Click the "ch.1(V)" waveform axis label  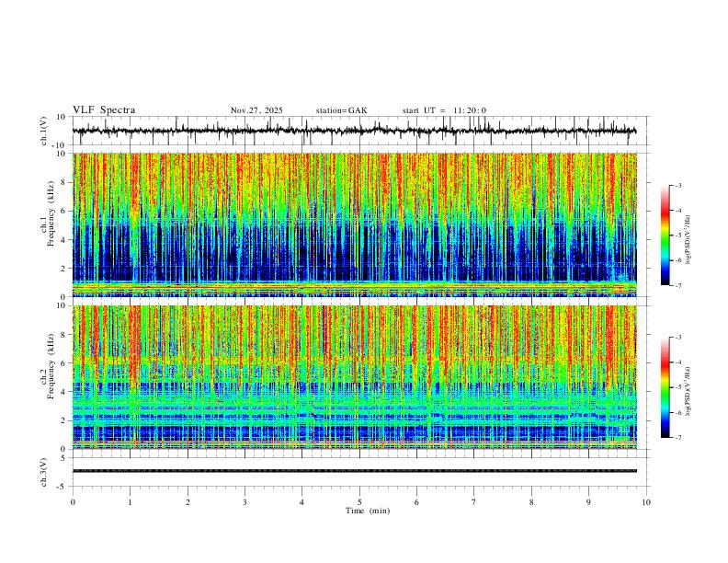(x=44, y=131)
